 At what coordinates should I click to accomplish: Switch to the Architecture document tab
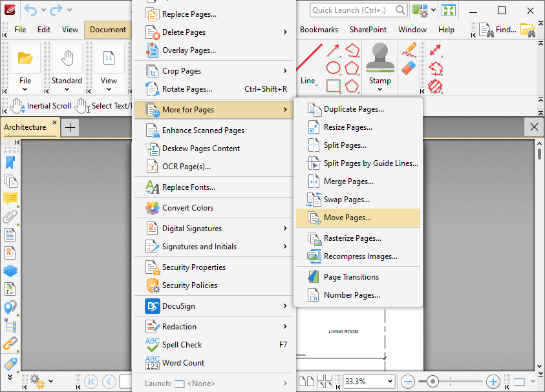[x=25, y=127]
